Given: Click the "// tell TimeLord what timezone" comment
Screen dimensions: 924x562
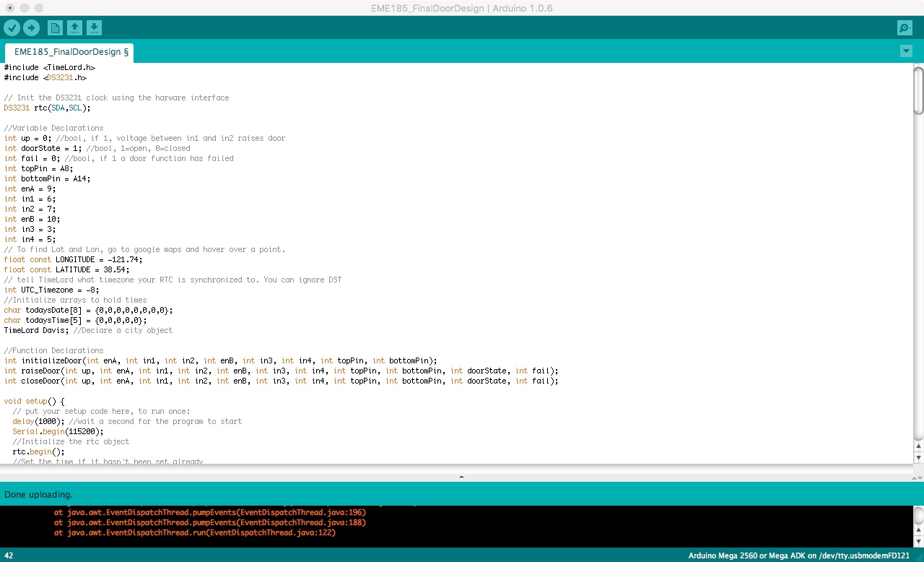Looking at the screenshot, I should tap(173, 280).
